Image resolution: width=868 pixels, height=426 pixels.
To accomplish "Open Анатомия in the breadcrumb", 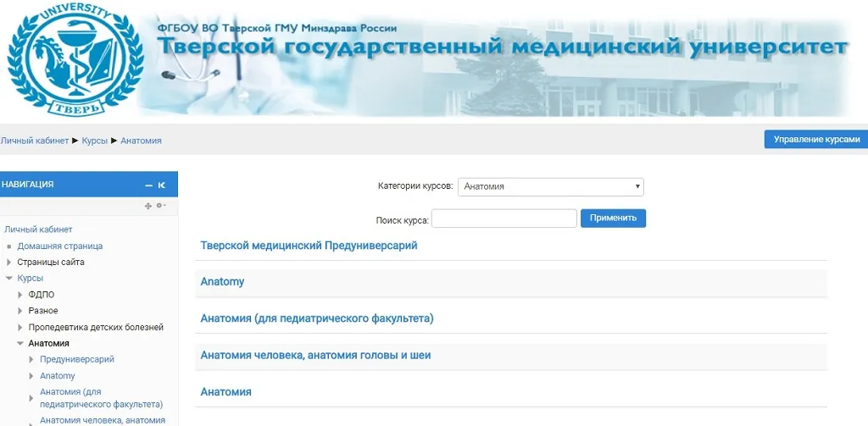I will click(142, 141).
